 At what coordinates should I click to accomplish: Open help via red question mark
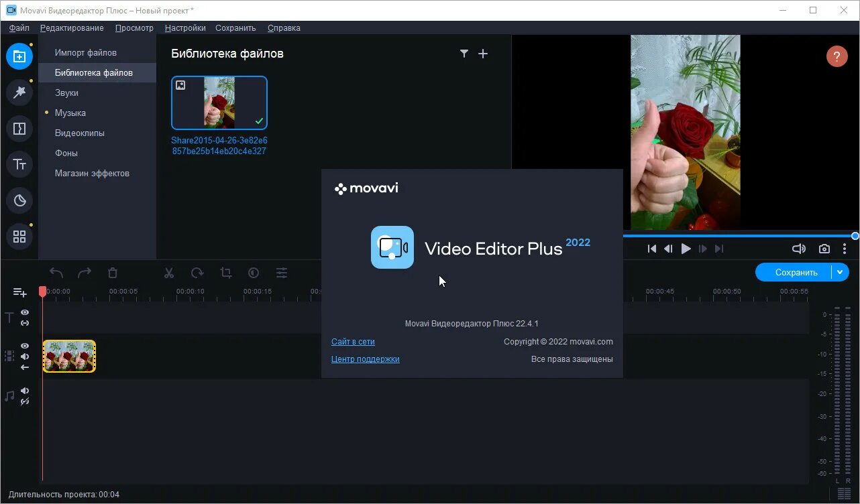click(x=837, y=56)
